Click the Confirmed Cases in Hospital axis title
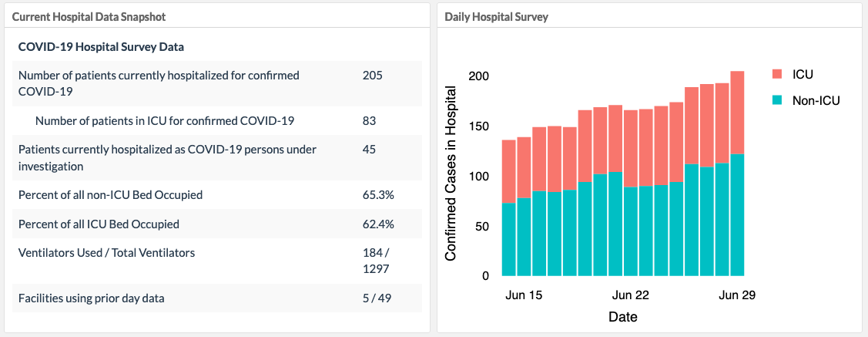The width and height of the screenshot is (868, 337). tap(452, 172)
